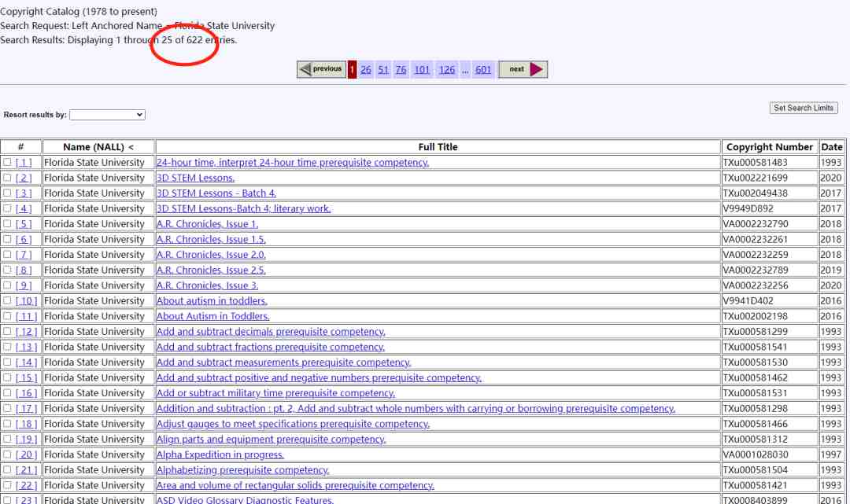The height and width of the screenshot is (504, 850).
Task: Advance to next results page
Action: tap(523, 69)
